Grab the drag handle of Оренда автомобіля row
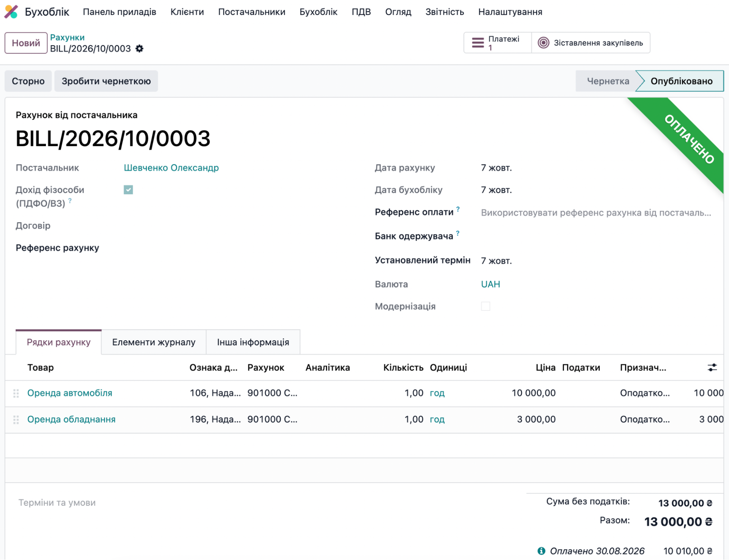The image size is (729, 560). [x=16, y=393]
